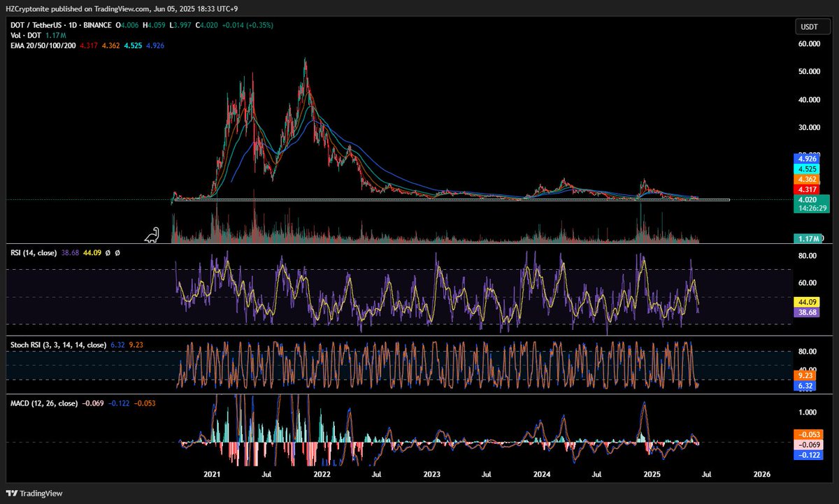Click the 2021 label on time axis
This screenshot has width=839, height=504.
tap(212, 474)
